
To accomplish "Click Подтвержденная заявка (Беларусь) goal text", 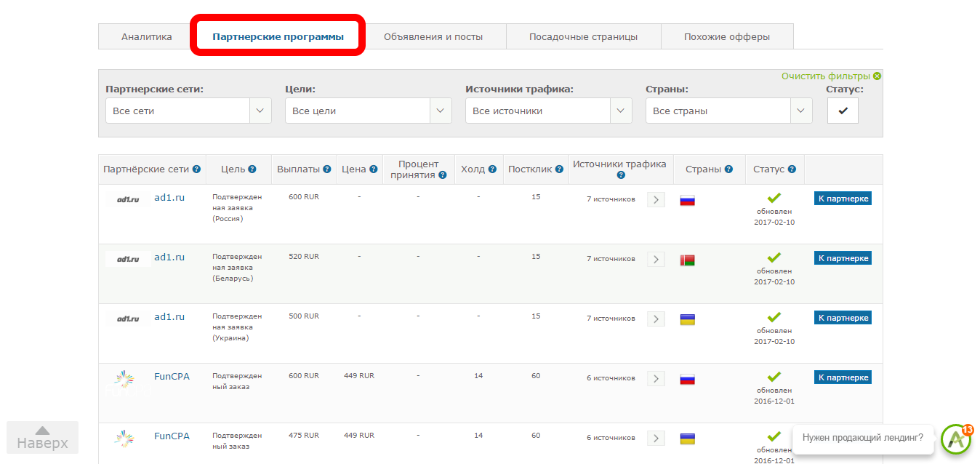I will pos(237,268).
